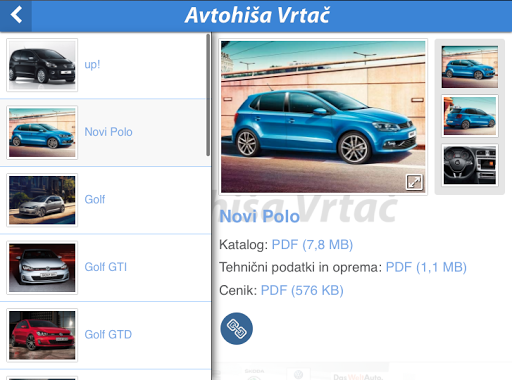Click the Novi Polo heading title
The height and width of the screenshot is (380, 512).
[x=260, y=216]
